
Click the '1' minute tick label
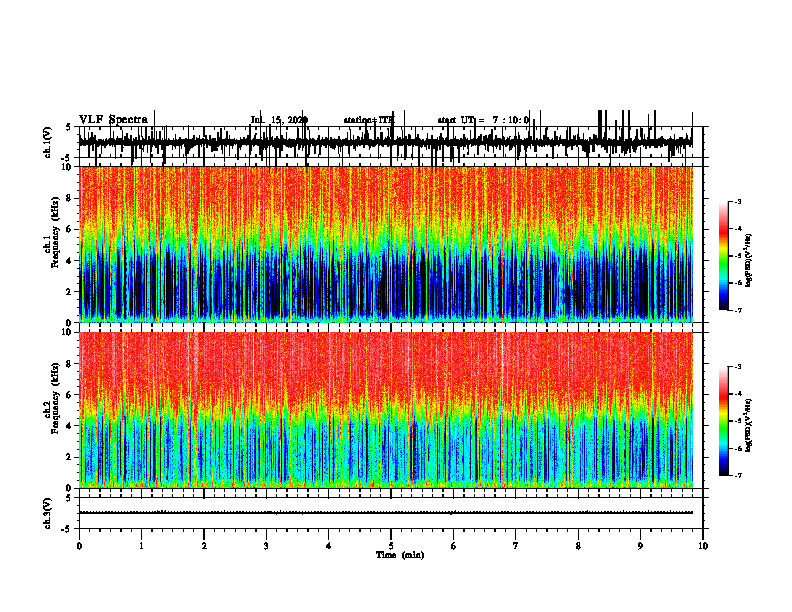(141, 546)
